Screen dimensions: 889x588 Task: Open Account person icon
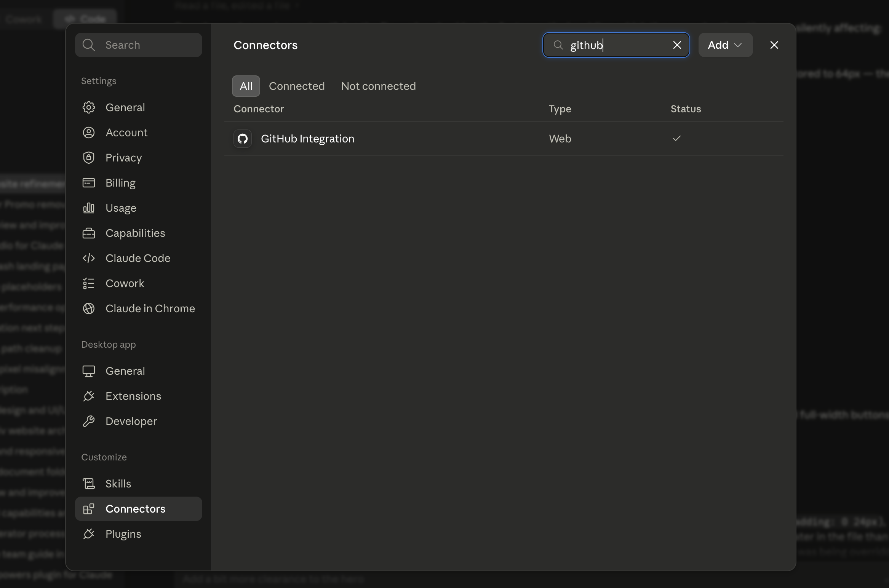[x=89, y=133]
